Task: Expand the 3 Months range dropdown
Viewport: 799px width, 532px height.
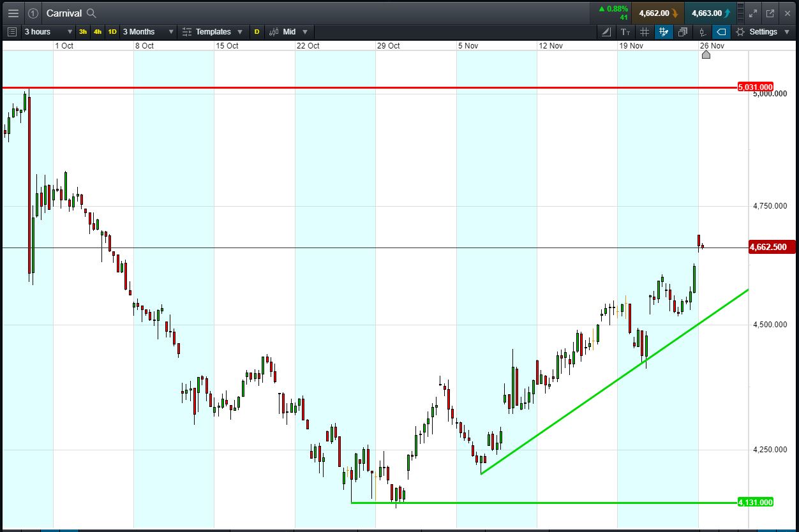Action: point(147,32)
